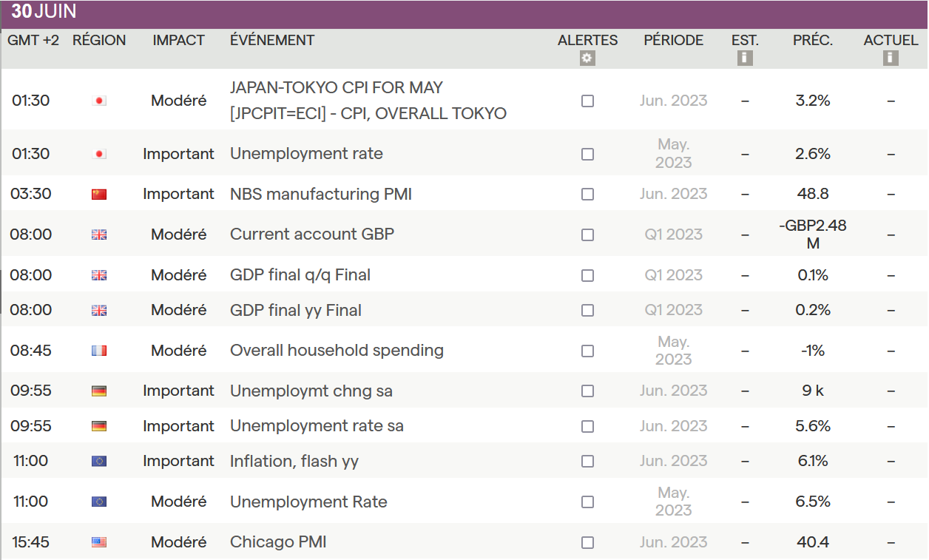
Task: Open the Unemployment rate sa event
Action: [x=317, y=426]
